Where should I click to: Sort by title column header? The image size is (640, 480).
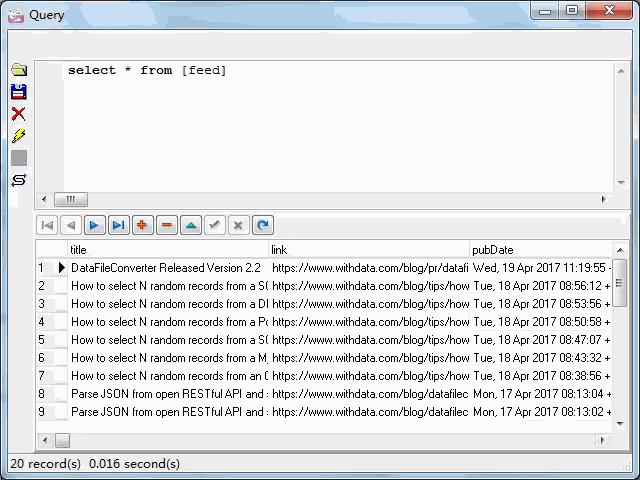[168, 250]
